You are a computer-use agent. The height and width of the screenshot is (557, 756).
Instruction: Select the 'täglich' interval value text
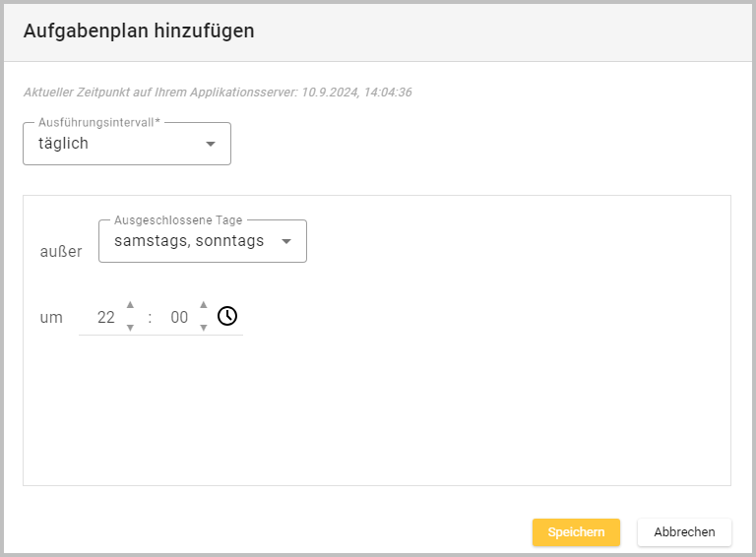coord(64,144)
